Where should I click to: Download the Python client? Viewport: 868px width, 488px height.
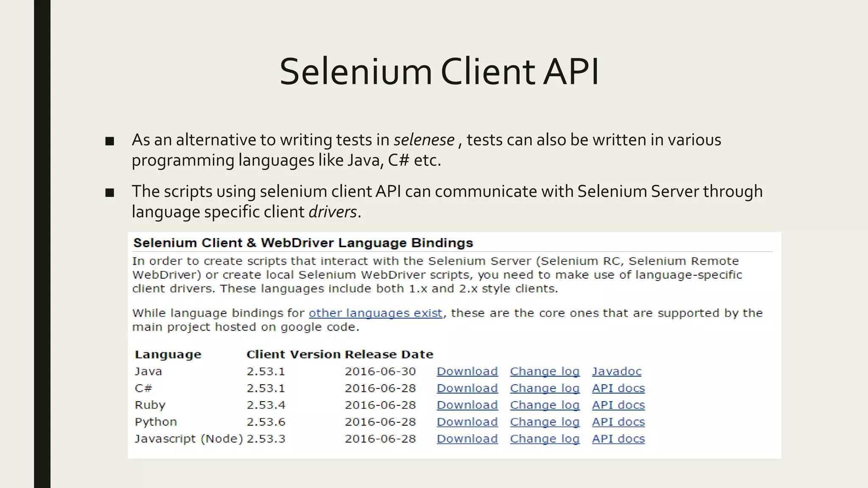(x=467, y=422)
